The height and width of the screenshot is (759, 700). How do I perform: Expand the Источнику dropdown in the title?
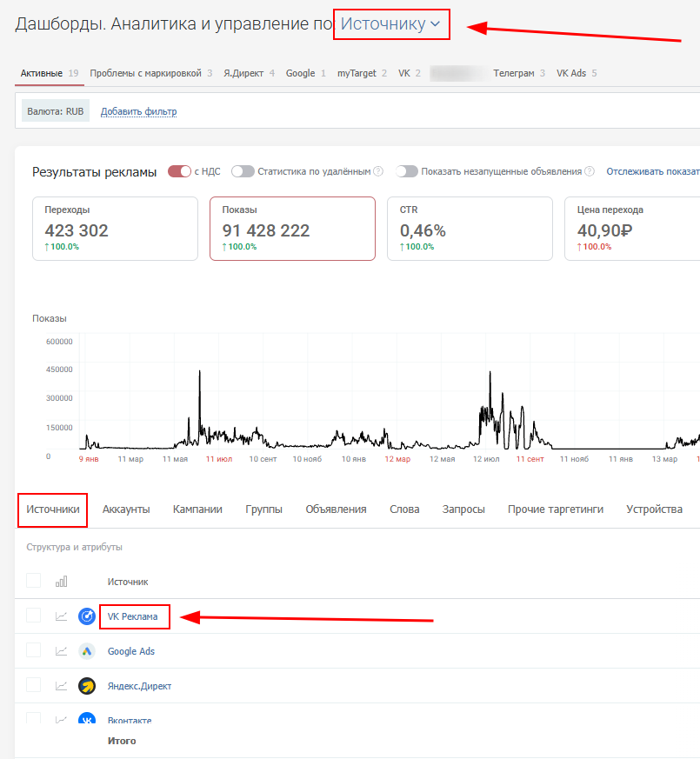click(x=390, y=24)
